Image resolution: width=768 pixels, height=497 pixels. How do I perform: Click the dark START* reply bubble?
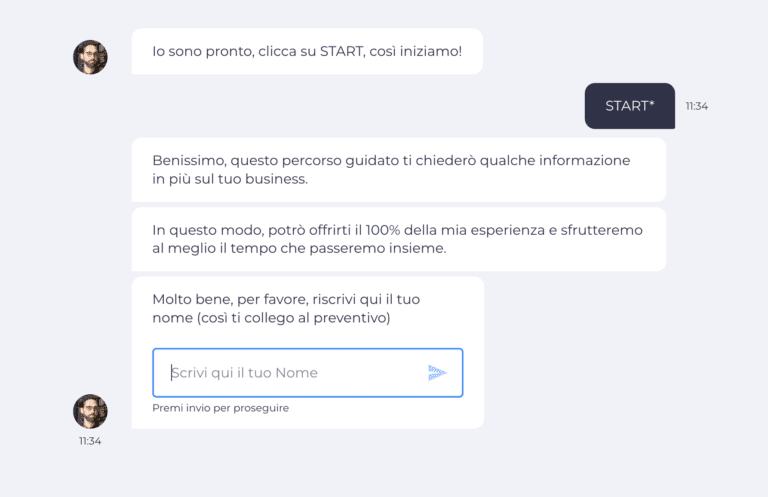tap(629, 106)
